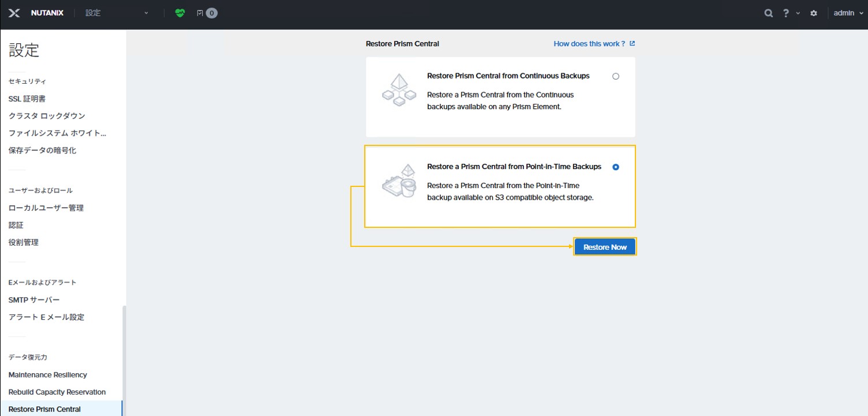The width and height of the screenshot is (868, 416).
Task: Click the sidebar vertical scrollbar
Action: pos(124,358)
